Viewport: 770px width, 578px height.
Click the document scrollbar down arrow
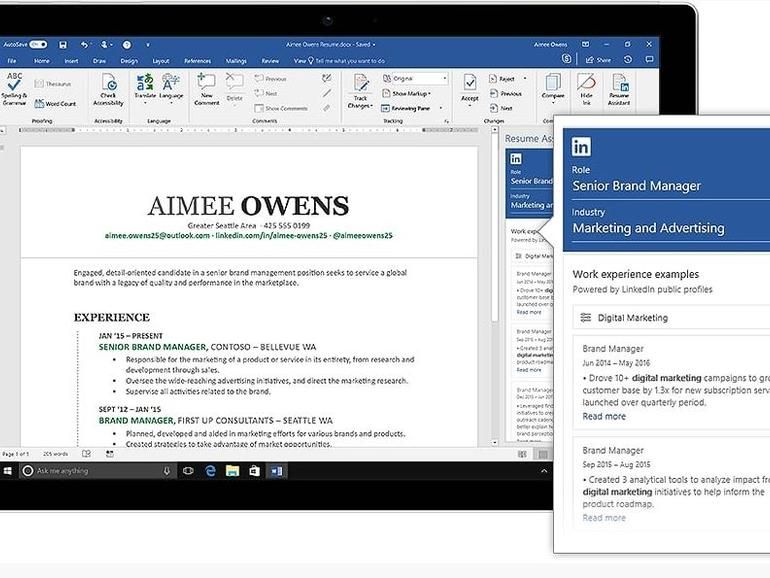[495, 442]
